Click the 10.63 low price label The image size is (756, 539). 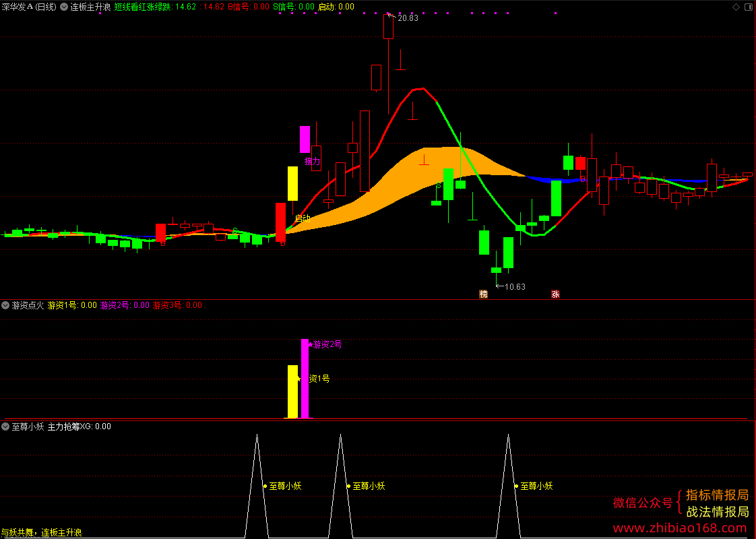coord(515,287)
